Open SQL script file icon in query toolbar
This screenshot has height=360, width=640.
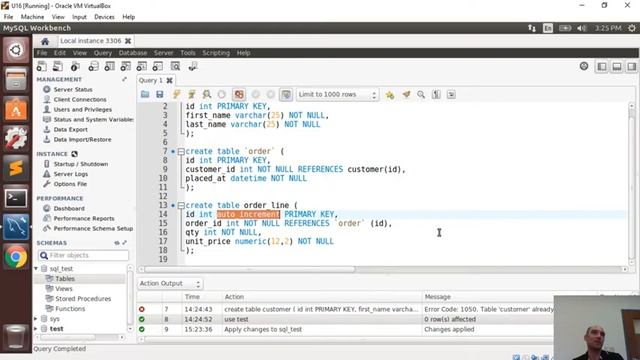145,95
